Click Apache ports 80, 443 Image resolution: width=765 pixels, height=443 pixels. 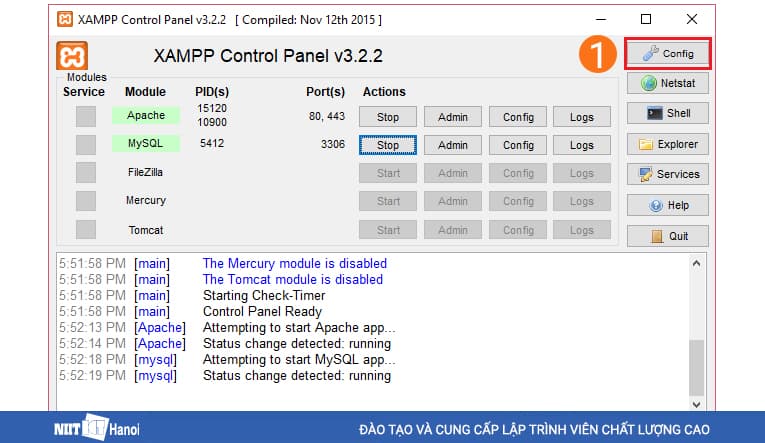(327, 117)
